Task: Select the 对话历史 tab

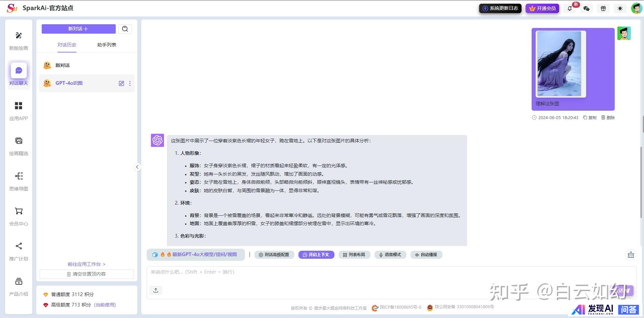Action: point(67,45)
